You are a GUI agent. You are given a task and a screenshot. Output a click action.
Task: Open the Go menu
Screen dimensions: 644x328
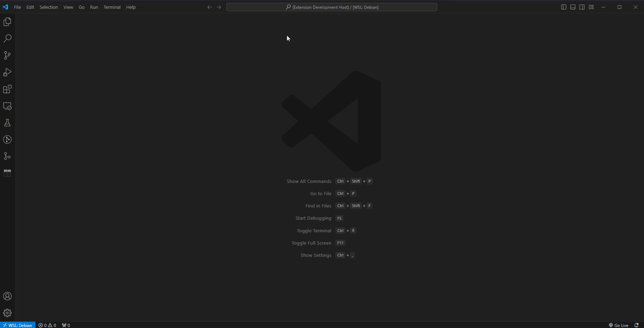[82, 7]
